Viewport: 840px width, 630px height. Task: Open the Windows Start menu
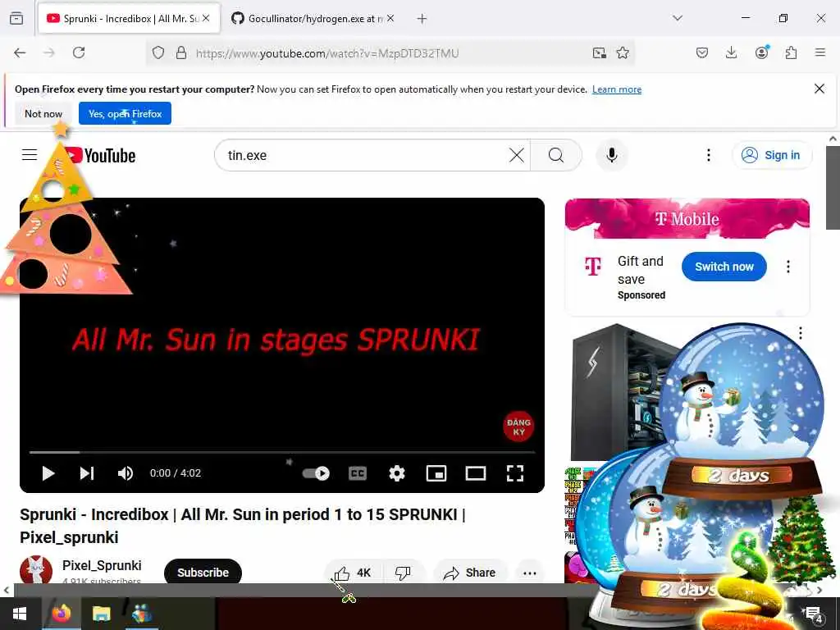click(x=20, y=614)
